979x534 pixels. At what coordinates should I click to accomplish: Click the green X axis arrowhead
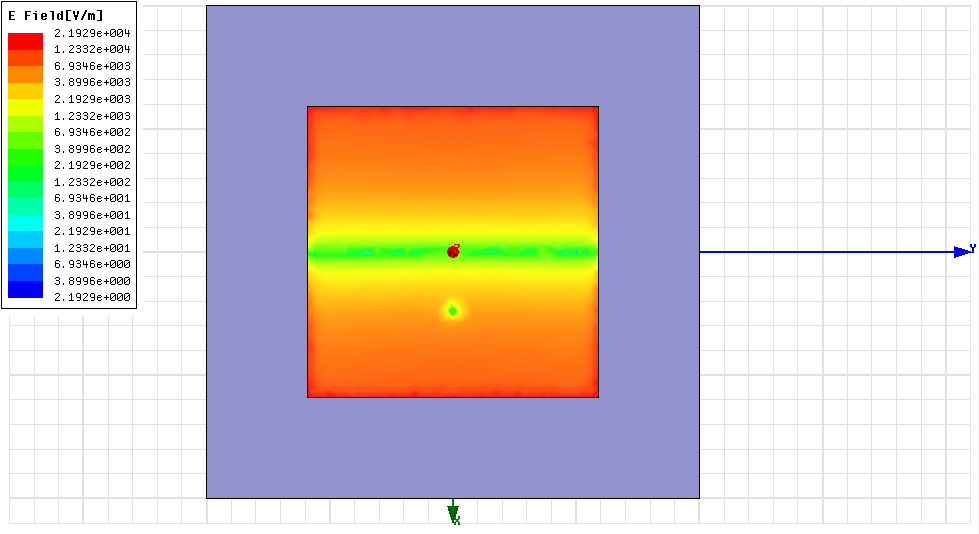coord(453,514)
